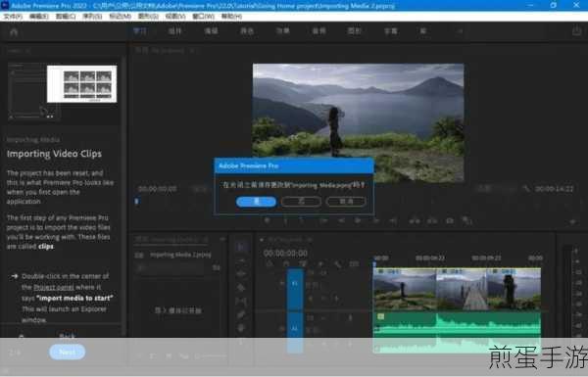Open the 窗口(W) menu

point(203,17)
